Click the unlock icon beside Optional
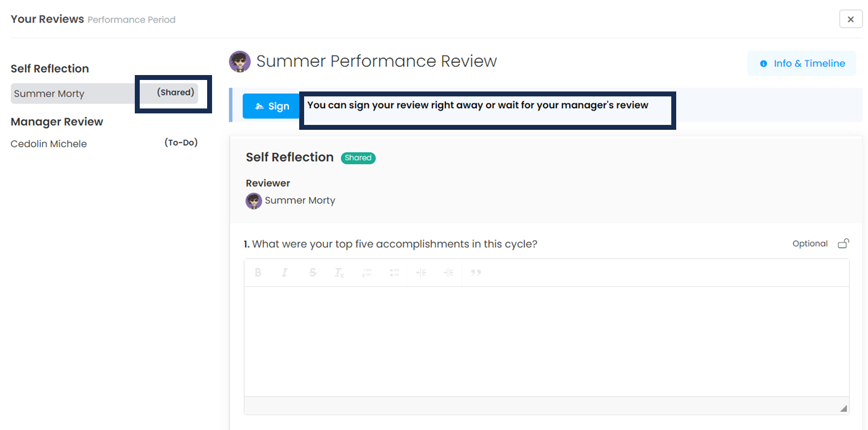This screenshot has width=868, height=430. click(x=843, y=243)
